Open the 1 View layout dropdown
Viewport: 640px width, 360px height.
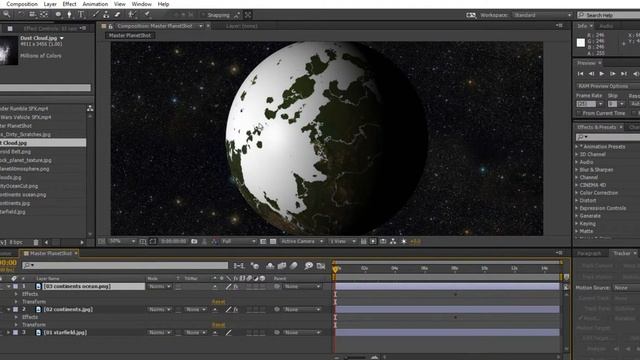coord(342,242)
